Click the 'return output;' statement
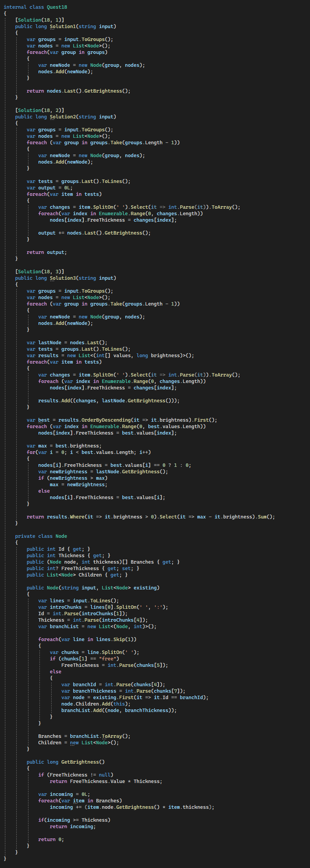Image resolution: width=310 pixels, height=868 pixels. pos(47,252)
